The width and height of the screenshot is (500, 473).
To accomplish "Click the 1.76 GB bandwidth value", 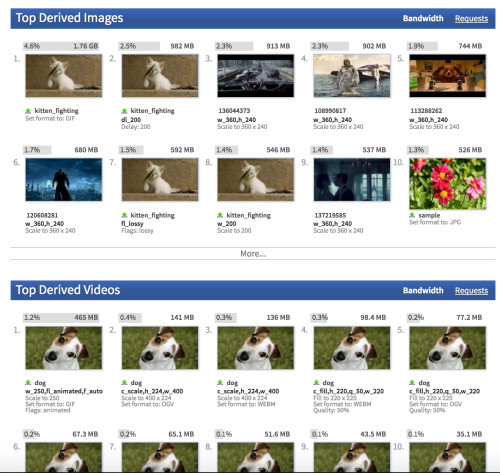I will [86, 46].
